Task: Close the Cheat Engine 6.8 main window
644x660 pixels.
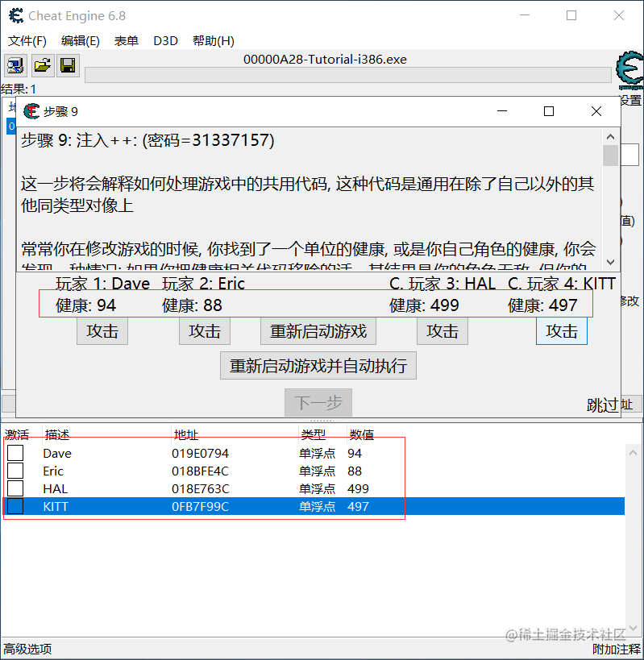Action: [x=619, y=15]
